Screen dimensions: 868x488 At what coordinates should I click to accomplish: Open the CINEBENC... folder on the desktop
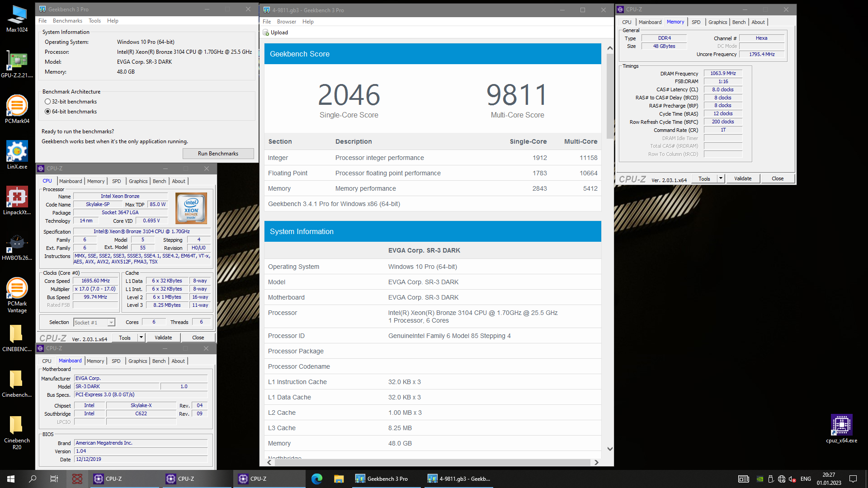coord(17,338)
